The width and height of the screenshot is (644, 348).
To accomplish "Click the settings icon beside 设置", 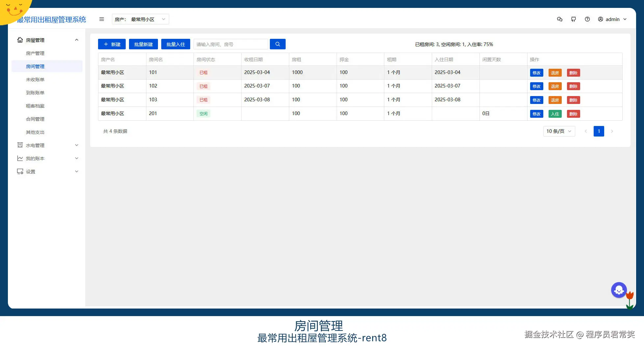I will click(20, 171).
